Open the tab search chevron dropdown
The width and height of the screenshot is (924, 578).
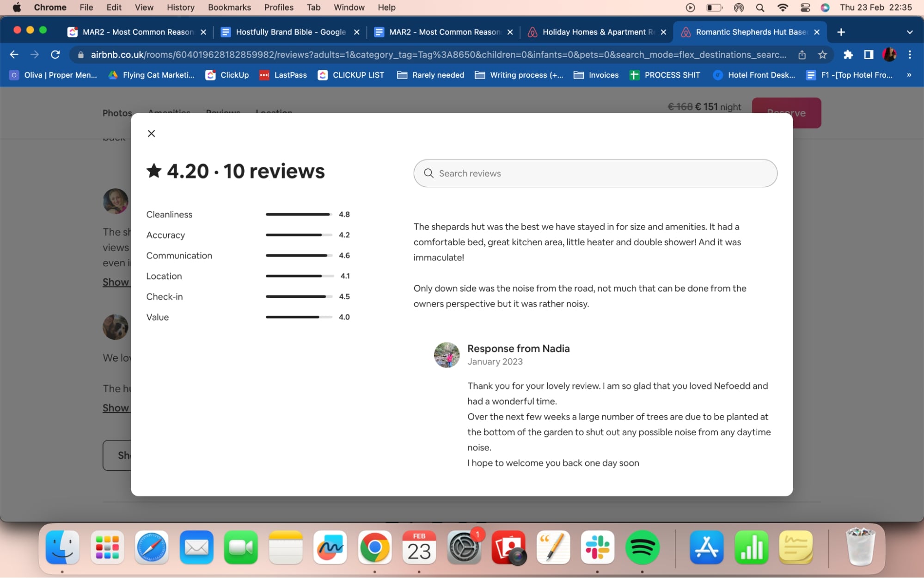click(909, 32)
